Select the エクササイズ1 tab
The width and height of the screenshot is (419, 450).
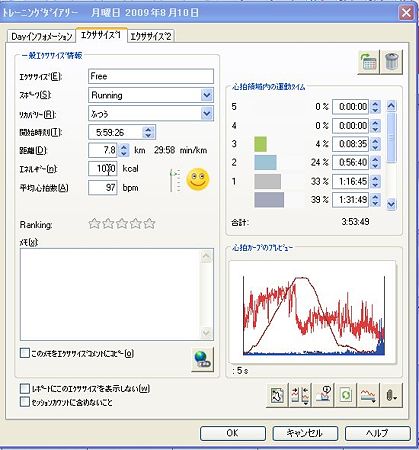[101, 35]
